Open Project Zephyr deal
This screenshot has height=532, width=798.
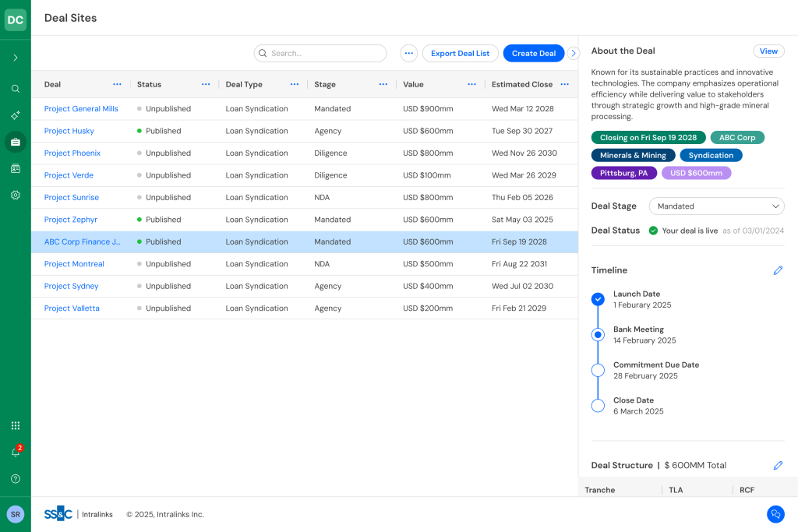point(71,220)
